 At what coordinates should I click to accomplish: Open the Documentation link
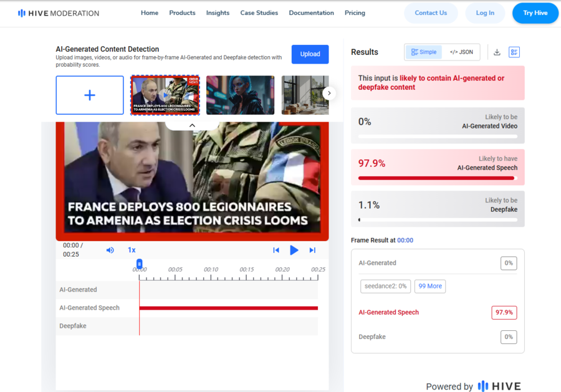(311, 13)
